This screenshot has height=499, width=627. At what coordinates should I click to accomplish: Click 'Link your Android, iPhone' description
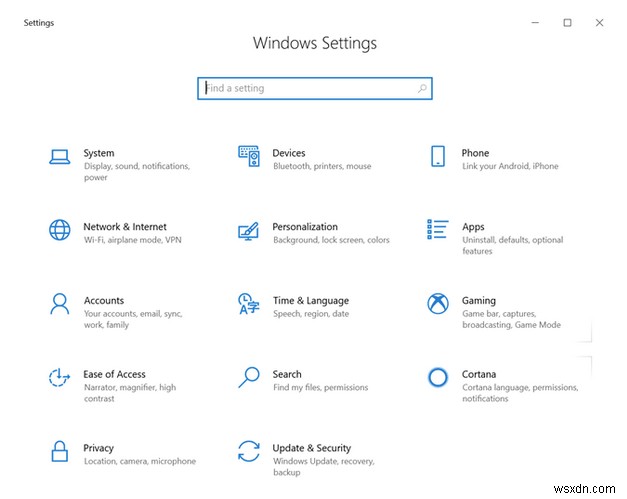coord(510,166)
